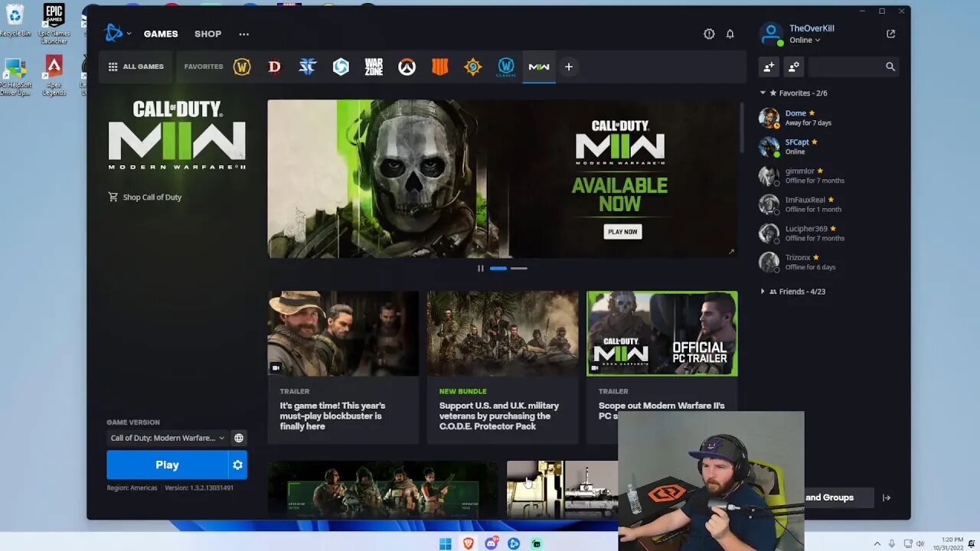Open Discord from taskbar
The height and width of the screenshot is (551, 980).
pyautogui.click(x=492, y=543)
